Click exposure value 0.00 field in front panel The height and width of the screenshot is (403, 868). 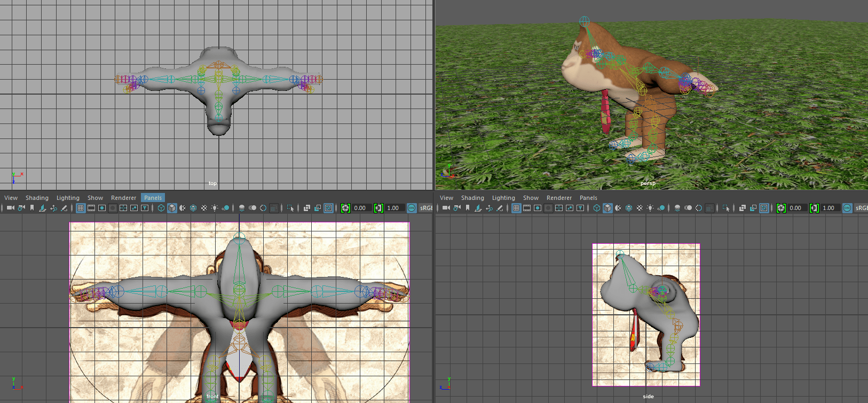pyautogui.click(x=361, y=208)
